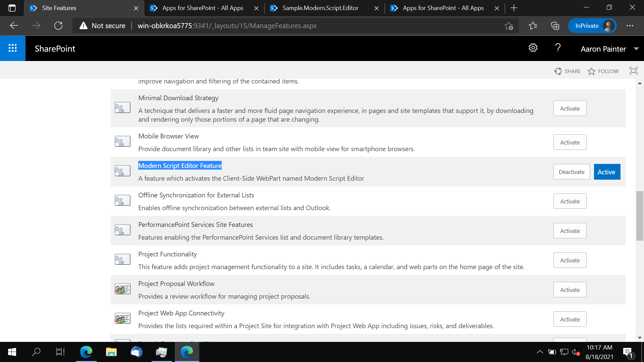Open Edge Collections
The image size is (644, 362).
coord(555,25)
